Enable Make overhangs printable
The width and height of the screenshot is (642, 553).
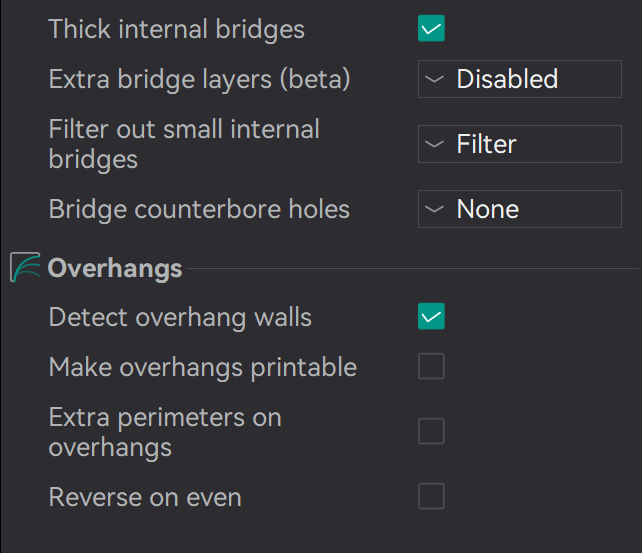coord(431,367)
